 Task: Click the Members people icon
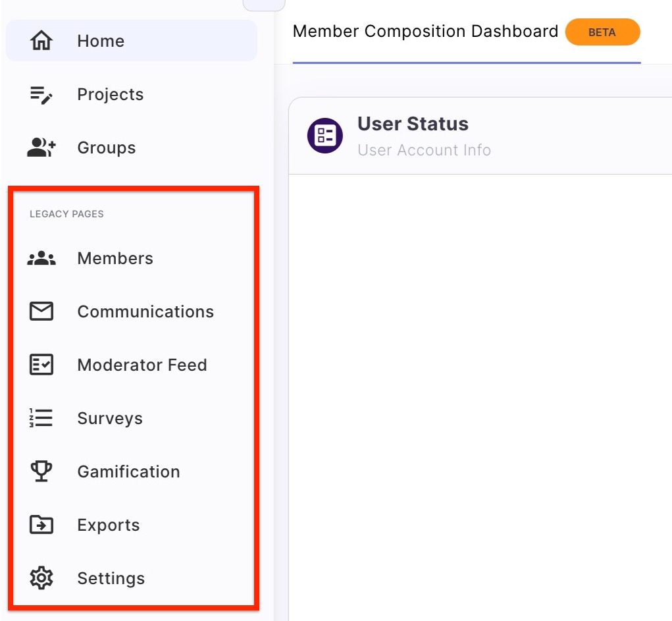[41, 259]
